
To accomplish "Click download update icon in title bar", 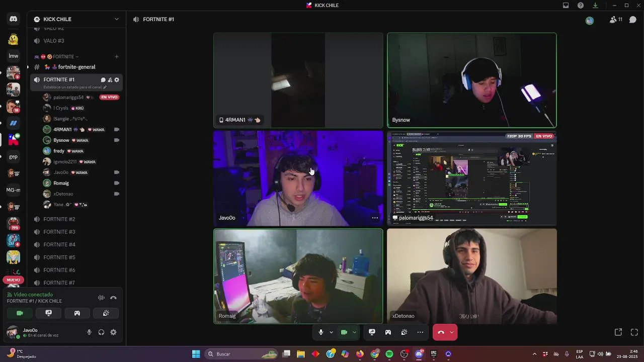I will tap(595, 6).
